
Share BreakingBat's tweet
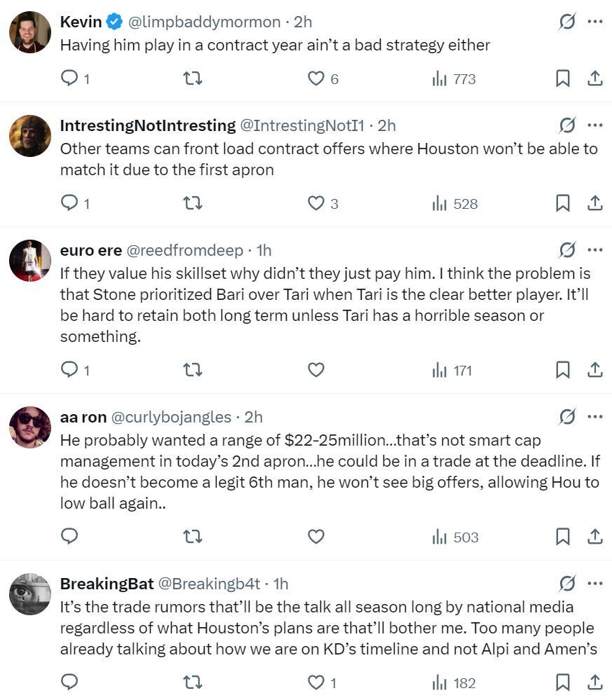[x=594, y=682]
